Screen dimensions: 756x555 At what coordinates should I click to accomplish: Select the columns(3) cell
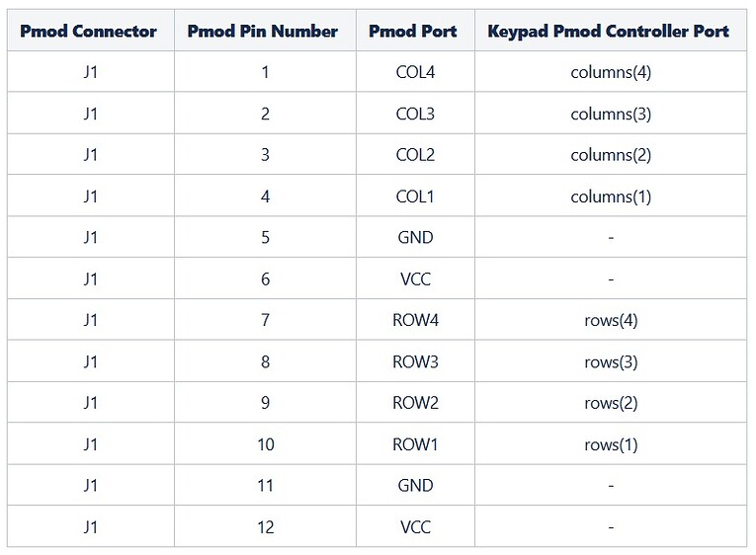pos(611,114)
